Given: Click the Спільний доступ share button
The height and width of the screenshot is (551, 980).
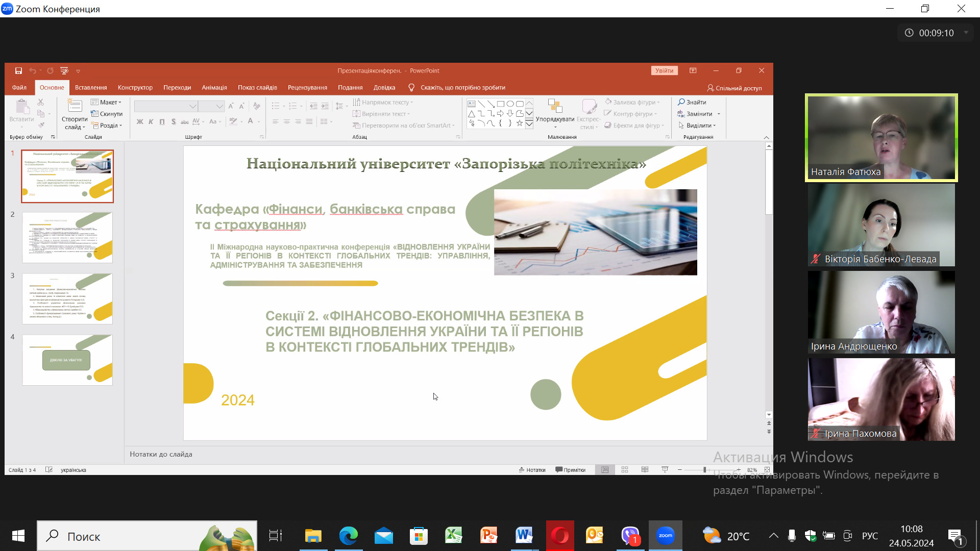Looking at the screenshot, I should coord(734,88).
